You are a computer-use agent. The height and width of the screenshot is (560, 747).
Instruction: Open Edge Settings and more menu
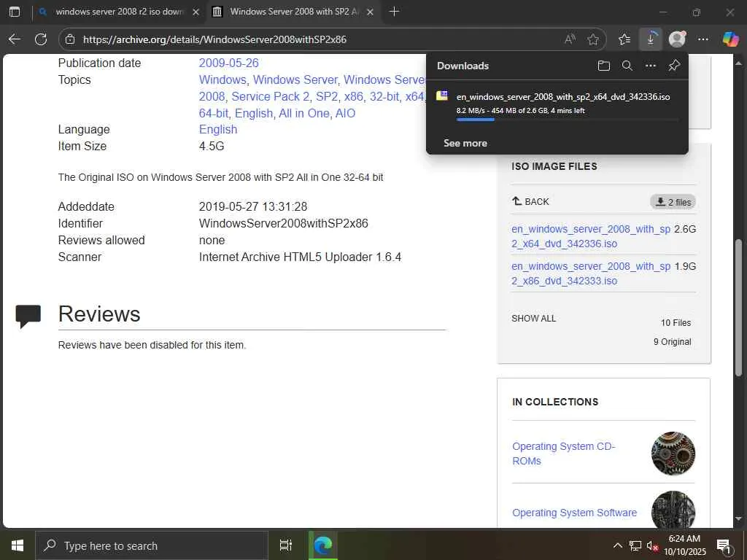coord(703,39)
